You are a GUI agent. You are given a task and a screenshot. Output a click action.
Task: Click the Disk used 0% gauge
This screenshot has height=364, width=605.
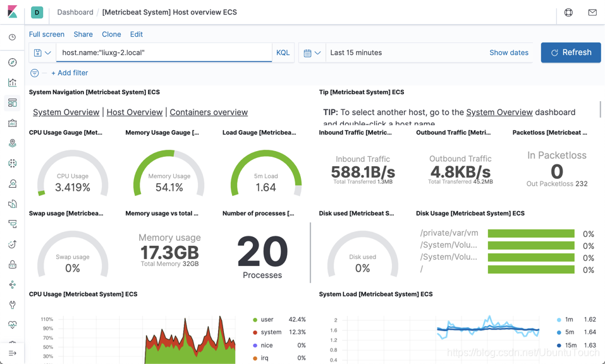click(x=363, y=255)
